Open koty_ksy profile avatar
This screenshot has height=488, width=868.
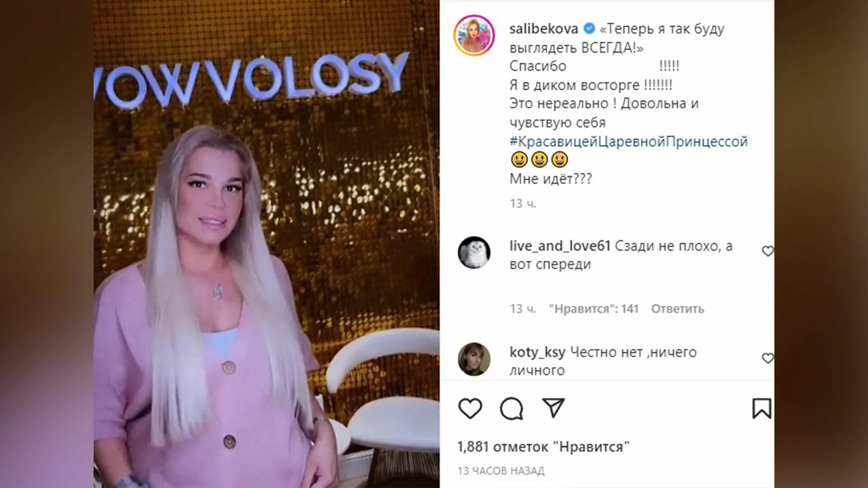(474, 359)
